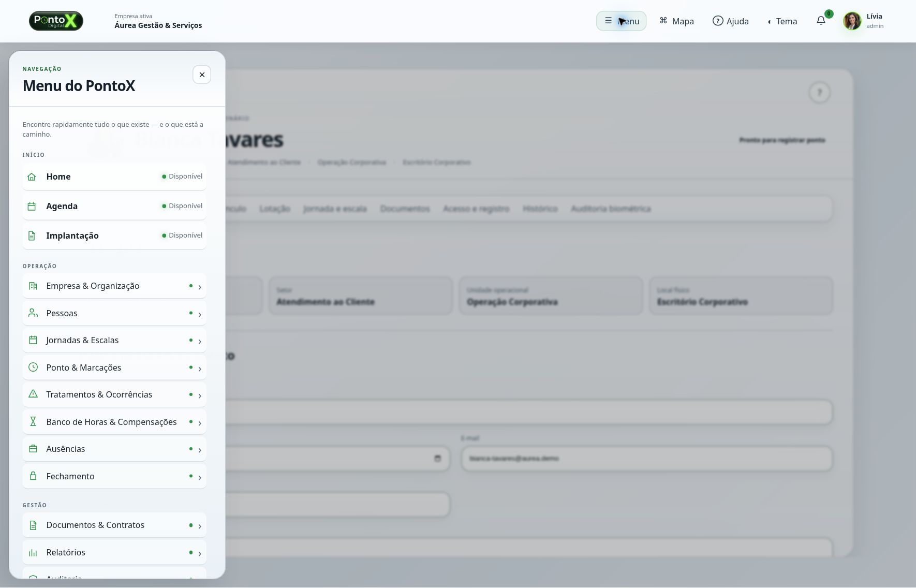Click the Home house icon
916x588 pixels.
32,177
